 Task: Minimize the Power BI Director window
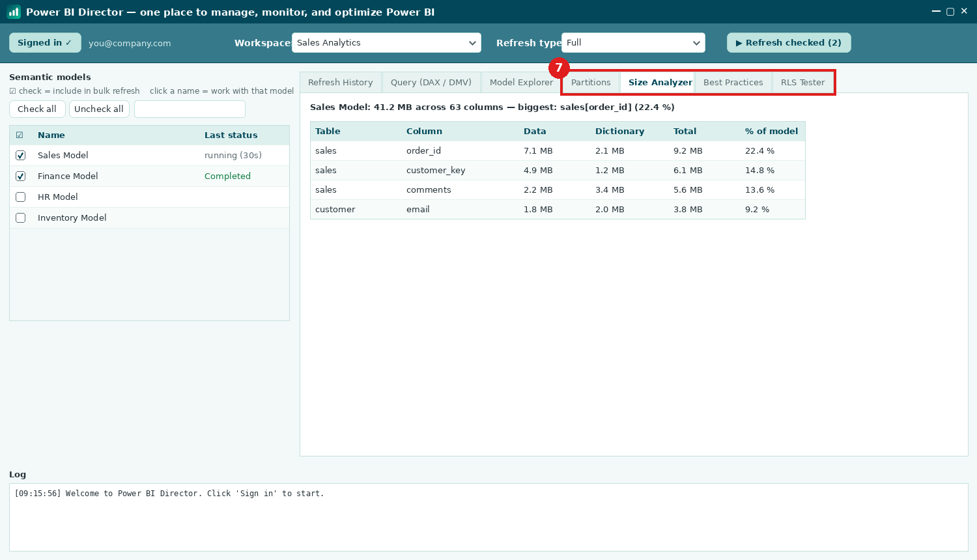click(x=936, y=11)
